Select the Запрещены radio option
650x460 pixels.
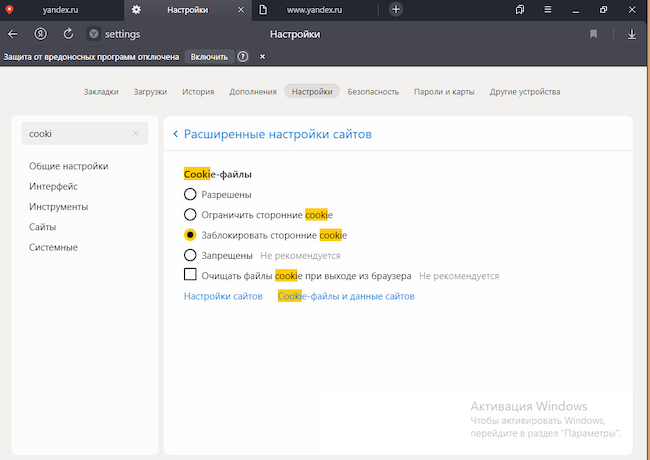(x=190, y=256)
